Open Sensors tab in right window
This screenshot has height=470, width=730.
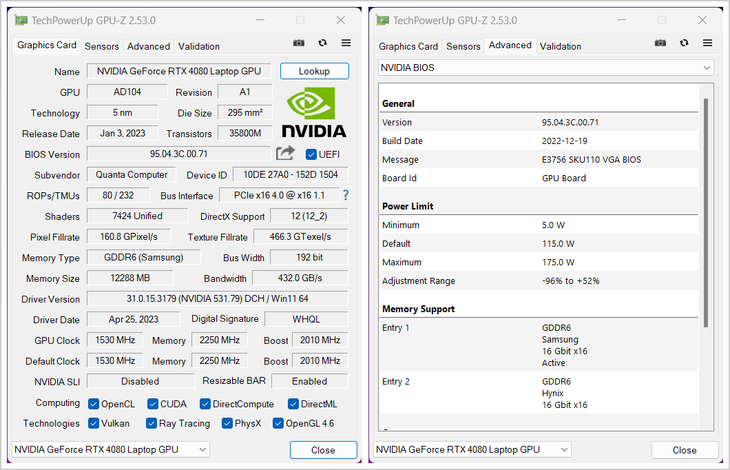(x=463, y=47)
